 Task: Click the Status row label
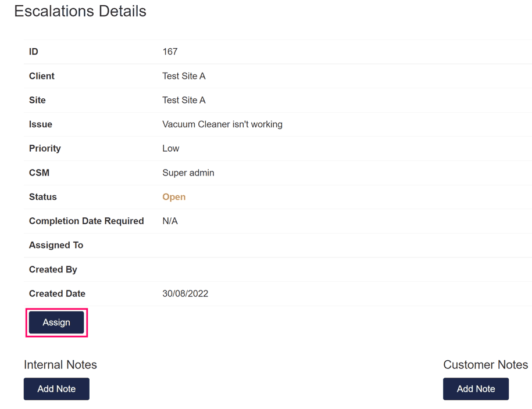[x=43, y=197]
